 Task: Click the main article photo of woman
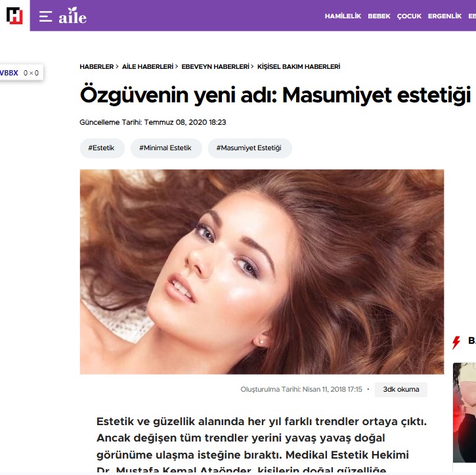(262, 272)
